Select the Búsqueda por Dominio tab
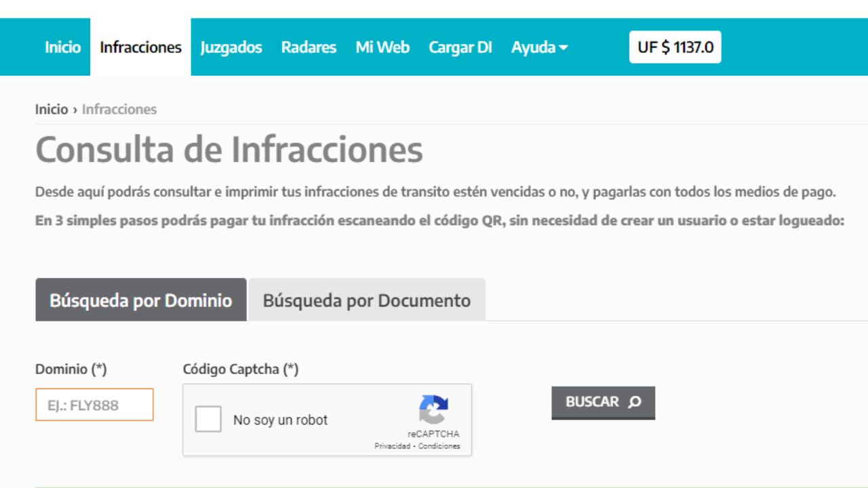The width and height of the screenshot is (868, 488). coord(141,300)
